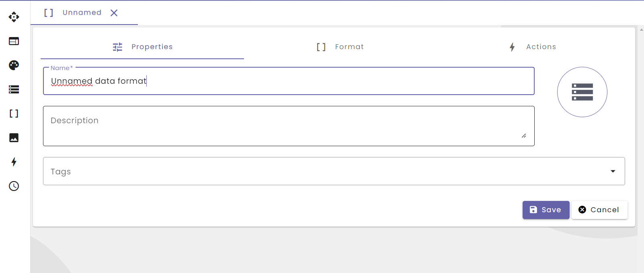Cancel editing the data format
Image resolution: width=644 pixels, height=273 pixels.
tap(599, 210)
